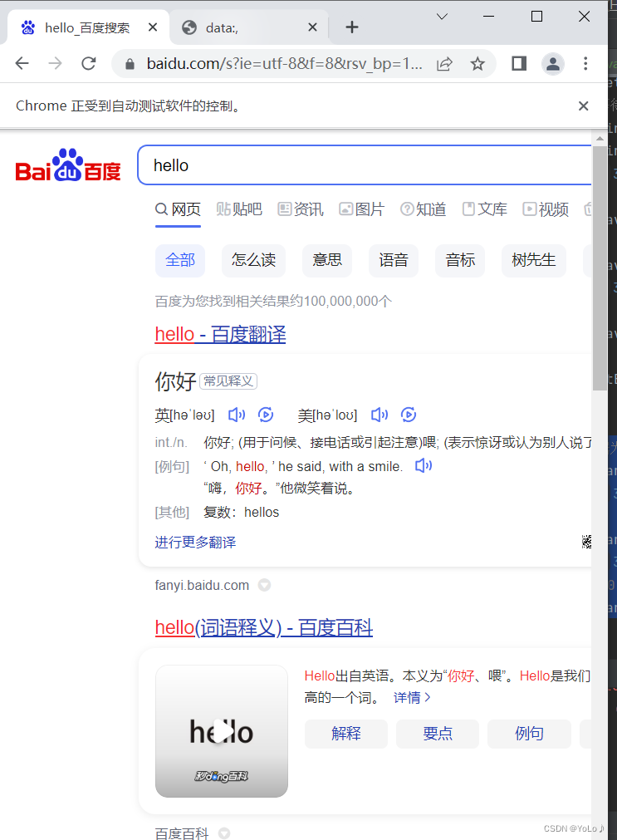Screen dimensions: 617x840
Task: Open the tab search chevron
Action: [x=442, y=17]
